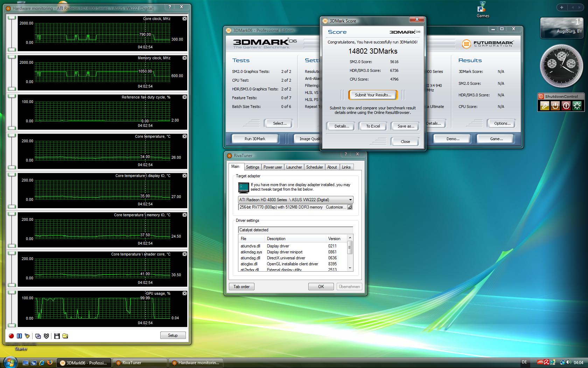
Task: Close the GPU usage graph
Action: [x=184, y=293]
